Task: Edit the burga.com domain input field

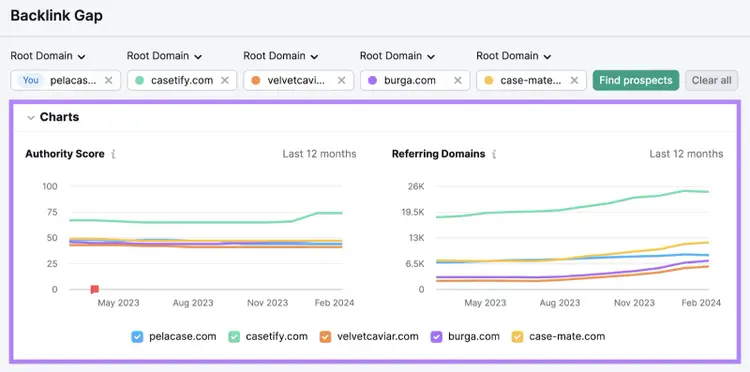Action: (415, 80)
